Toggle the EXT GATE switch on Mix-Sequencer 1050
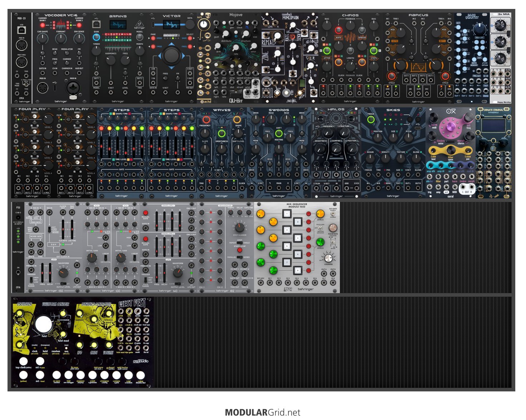The width and height of the screenshot is (526, 420). [333, 214]
